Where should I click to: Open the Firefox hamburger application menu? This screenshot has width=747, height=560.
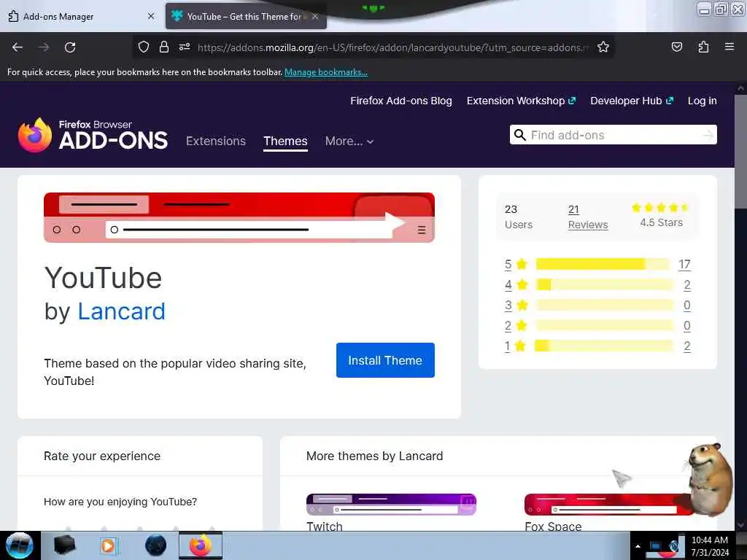click(729, 47)
